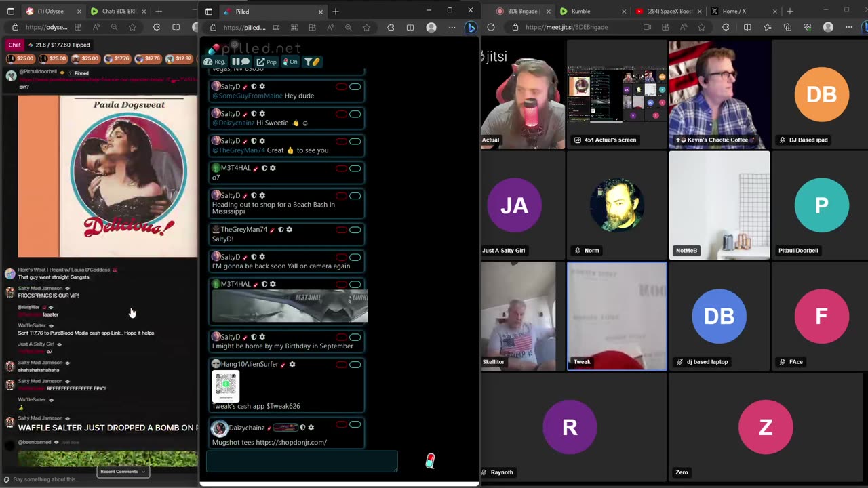Select the Pilled browser tab
The image size is (868, 488).
click(x=273, y=12)
